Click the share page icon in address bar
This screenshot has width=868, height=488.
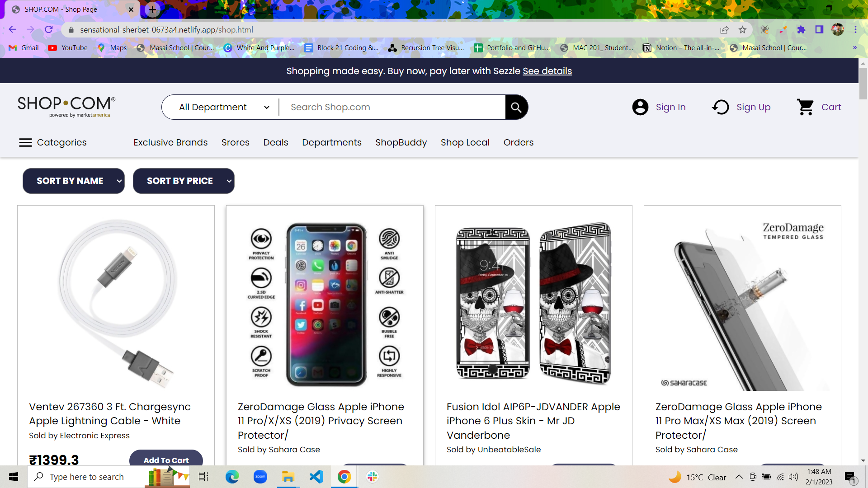point(724,29)
